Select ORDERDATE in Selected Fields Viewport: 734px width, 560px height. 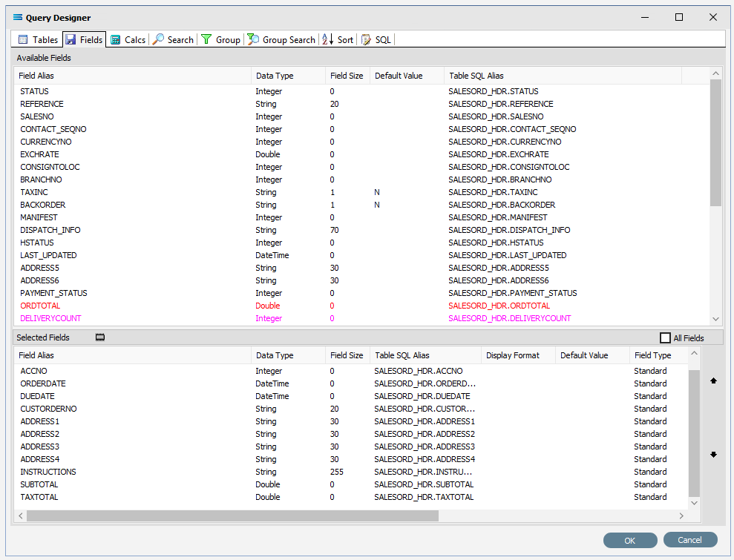click(x=352, y=383)
